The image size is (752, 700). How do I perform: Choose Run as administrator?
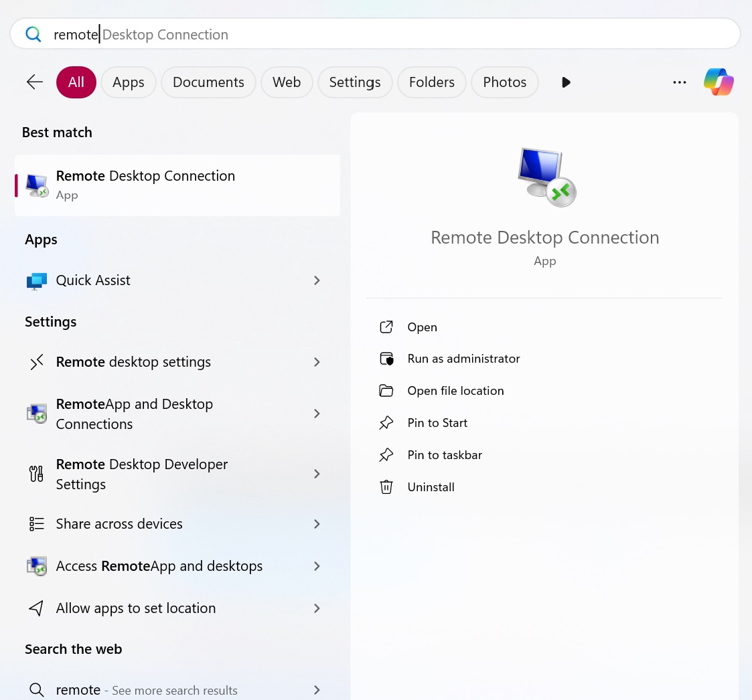tap(463, 359)
